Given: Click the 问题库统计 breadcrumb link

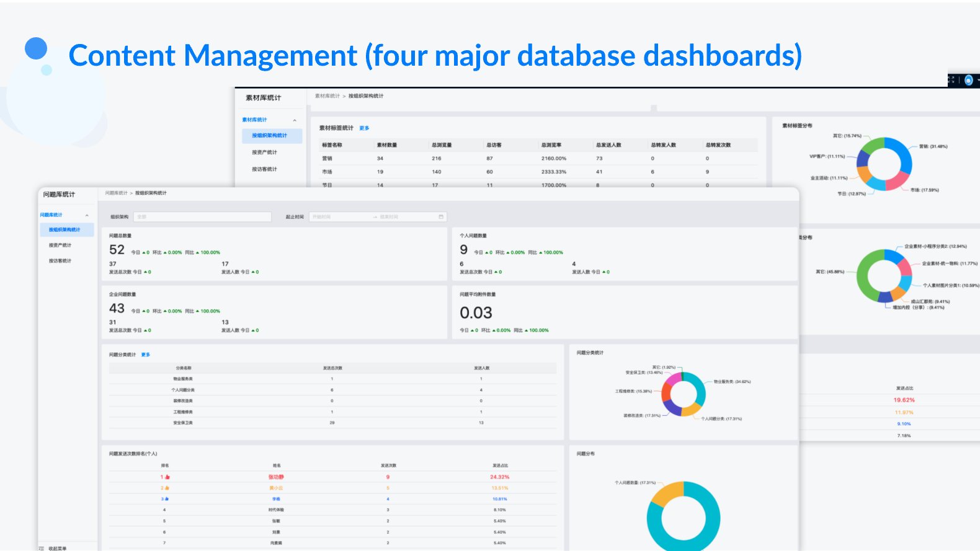Looking at the screenshot, I should tap(116, 193).
